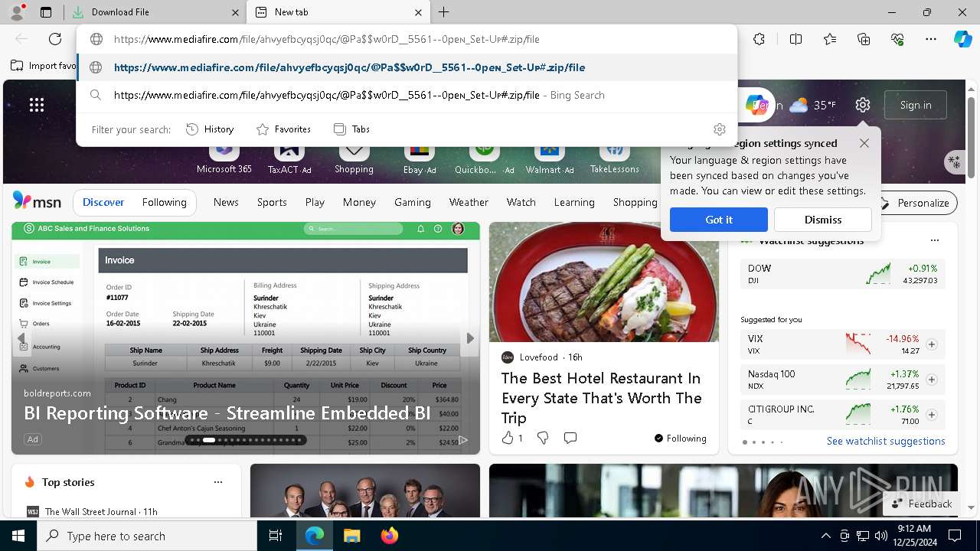Open the News menu item

[226, 202]
